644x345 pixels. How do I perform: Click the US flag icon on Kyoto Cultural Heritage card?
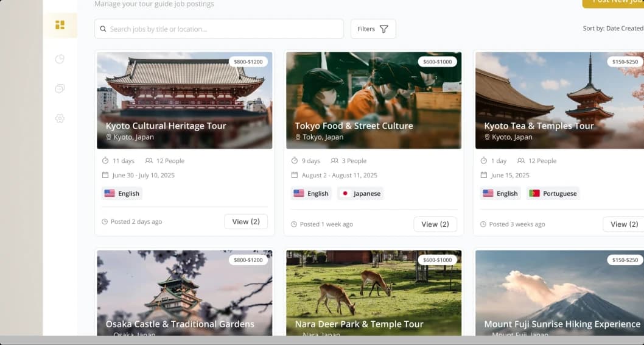(110, 193)
